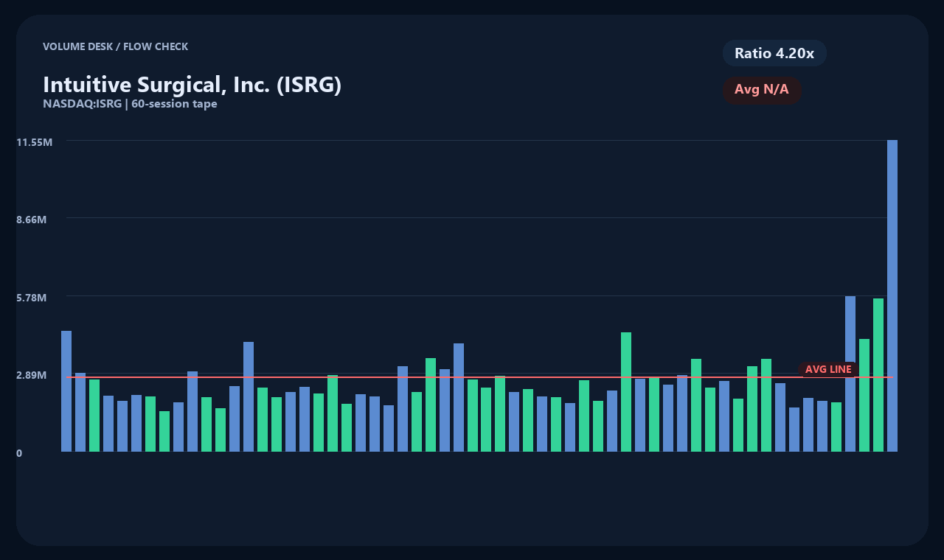
Task: Select the leftmost blue volume bar
Action: pos(66,391)
